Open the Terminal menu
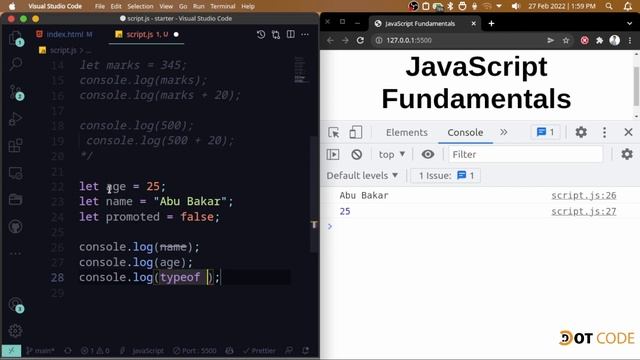The image size is (640, 360). coord(222,6)
